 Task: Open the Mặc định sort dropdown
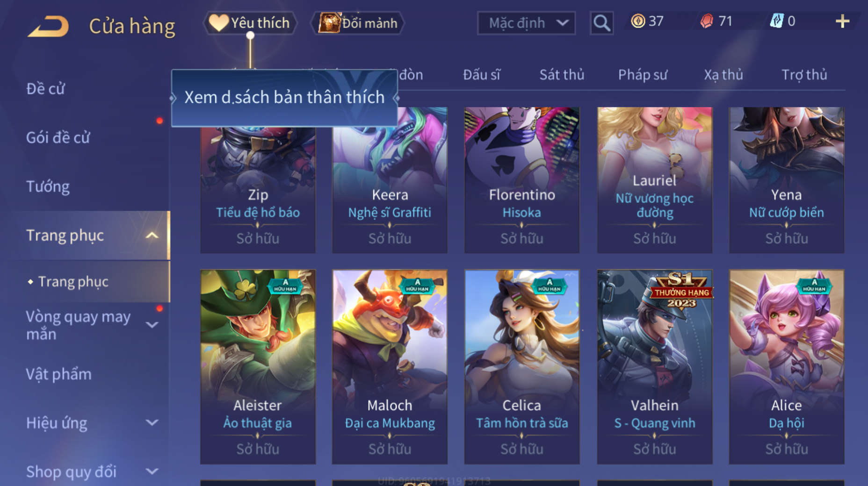526,23
